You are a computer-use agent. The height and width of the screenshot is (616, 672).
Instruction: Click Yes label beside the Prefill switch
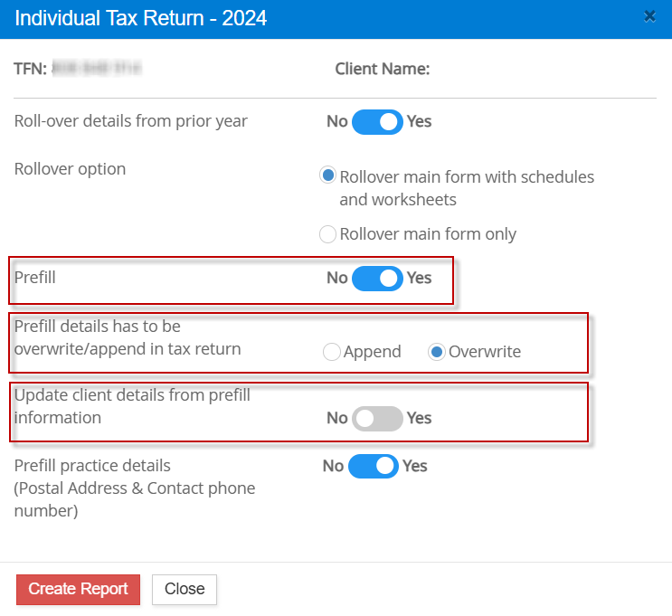pyautogui.click(x=419, y=279)
